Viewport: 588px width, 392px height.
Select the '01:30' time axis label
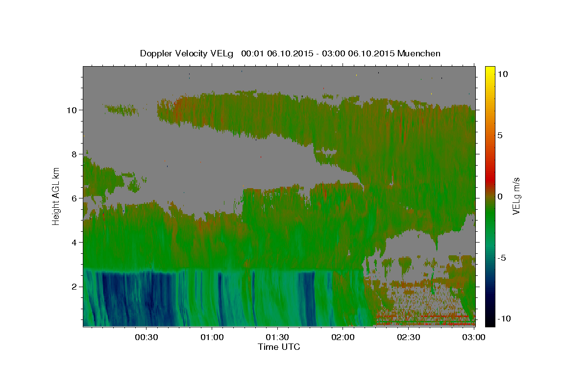click(277, 337)
